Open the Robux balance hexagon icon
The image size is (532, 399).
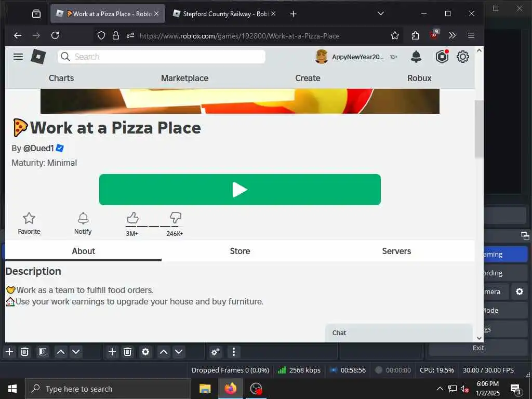[442, 57]
